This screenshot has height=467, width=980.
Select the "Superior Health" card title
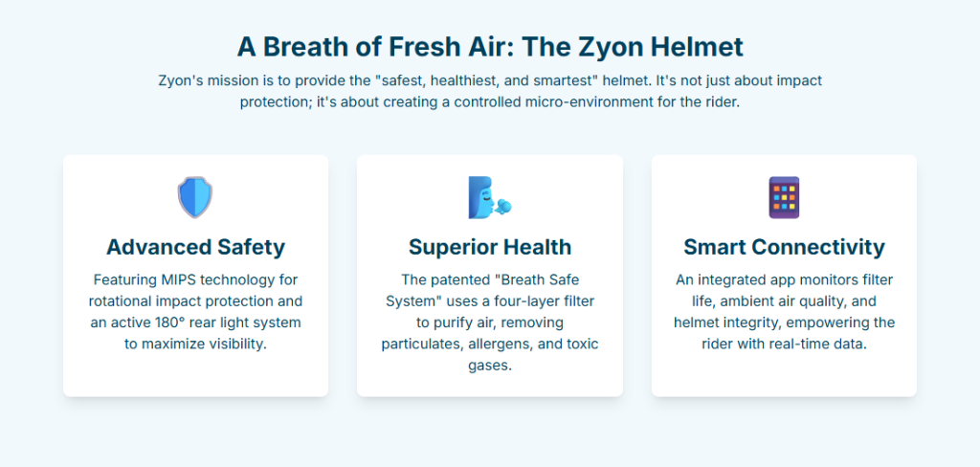click(x=490, y=247)
